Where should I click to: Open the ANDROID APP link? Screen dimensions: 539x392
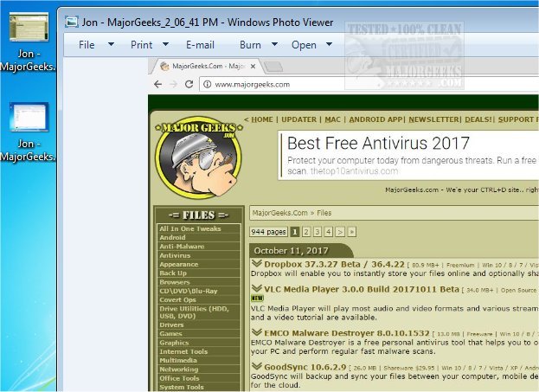click(x=375, y=119)
